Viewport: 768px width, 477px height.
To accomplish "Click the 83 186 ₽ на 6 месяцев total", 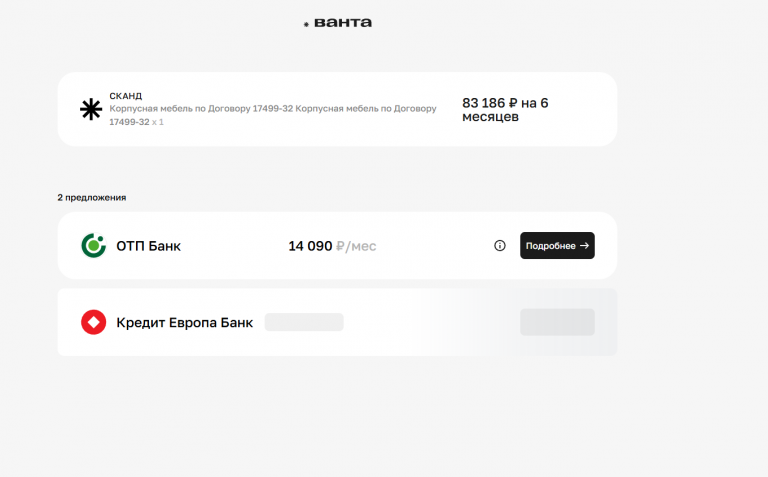I will (505, 110).
